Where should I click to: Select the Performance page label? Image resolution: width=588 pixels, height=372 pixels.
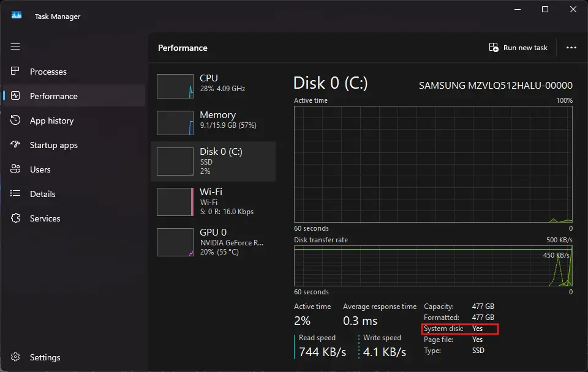[x=54, y=96]
